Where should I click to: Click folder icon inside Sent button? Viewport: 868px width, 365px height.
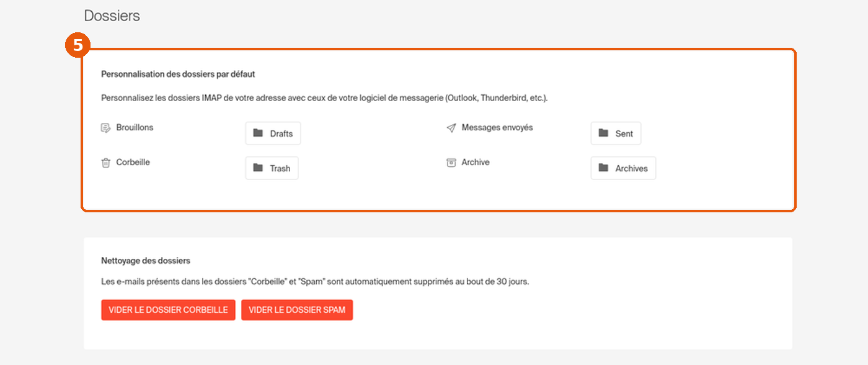tap(603, 133)
